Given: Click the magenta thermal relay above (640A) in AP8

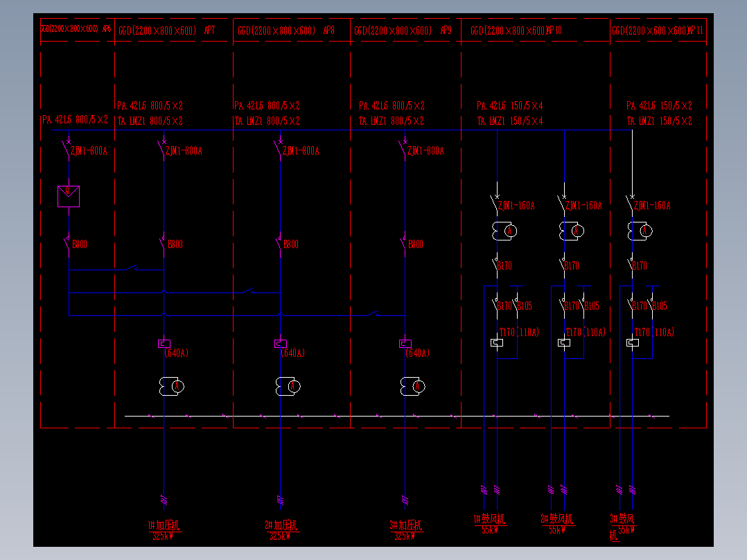Looking at the screenshot, I should [281, 344].
